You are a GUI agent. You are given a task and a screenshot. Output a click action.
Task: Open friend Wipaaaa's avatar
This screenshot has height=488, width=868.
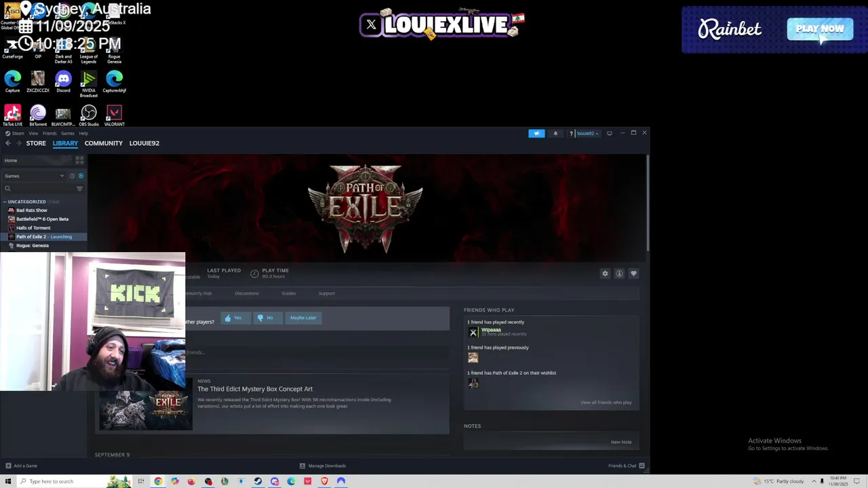(x=473, y=332)
